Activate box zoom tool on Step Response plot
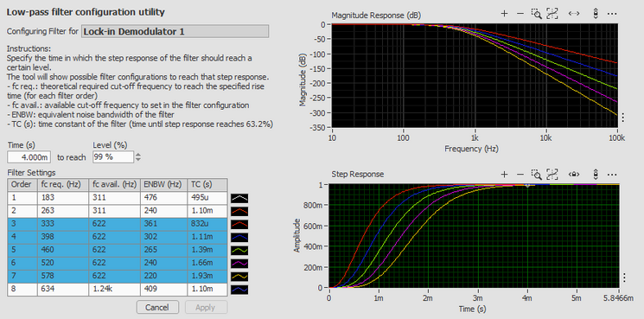 point(537,174)
